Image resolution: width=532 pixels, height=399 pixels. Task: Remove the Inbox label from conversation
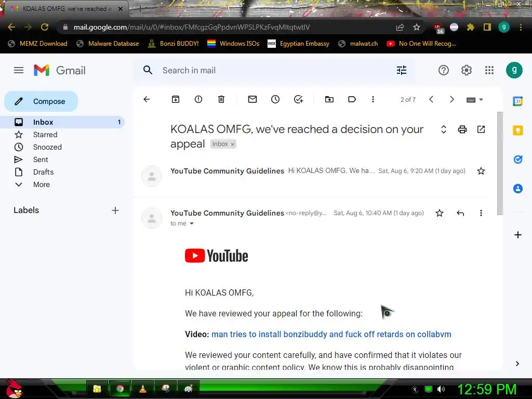pyautogui.click(x=232, y=144)
